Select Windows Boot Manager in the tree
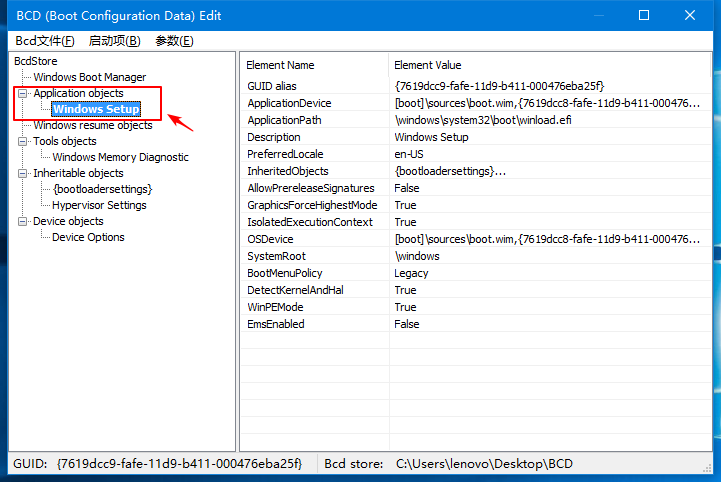721x482 pixels. click(89, 77)
